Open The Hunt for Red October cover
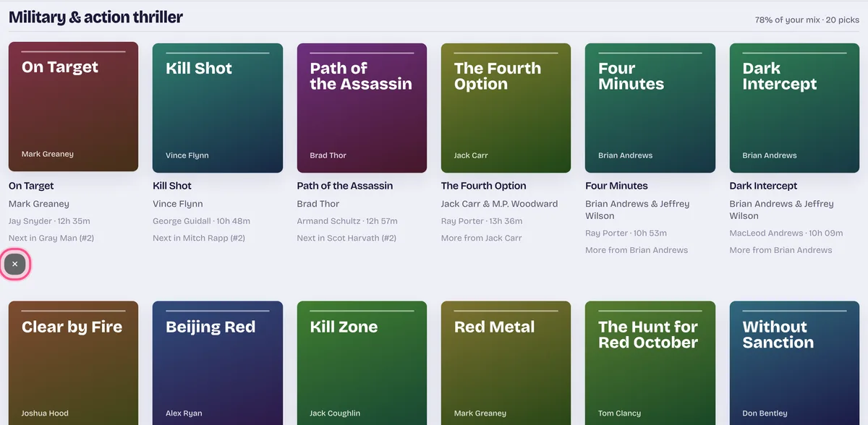The width and height of the screenshot is (868, 425). (650, 363)
